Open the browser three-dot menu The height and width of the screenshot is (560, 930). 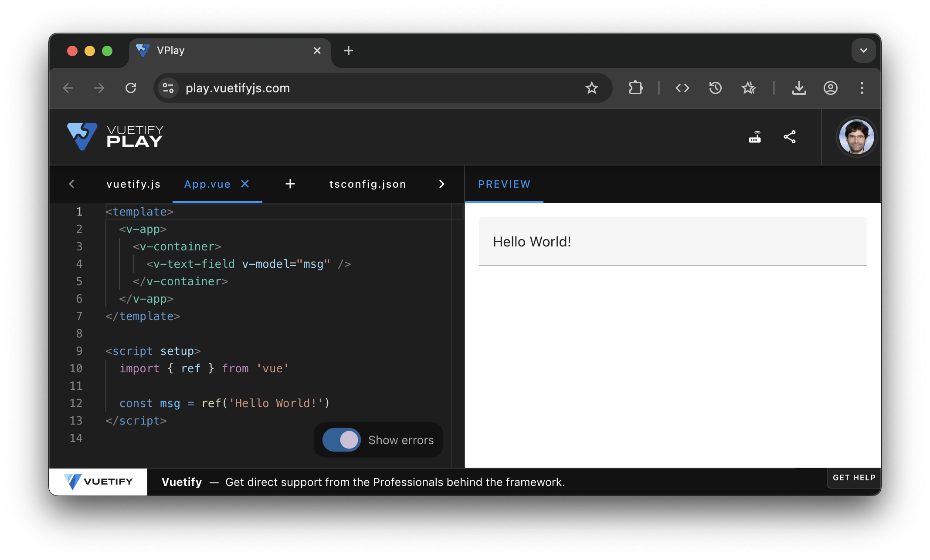pyautogui.click(x=862, y=88)
